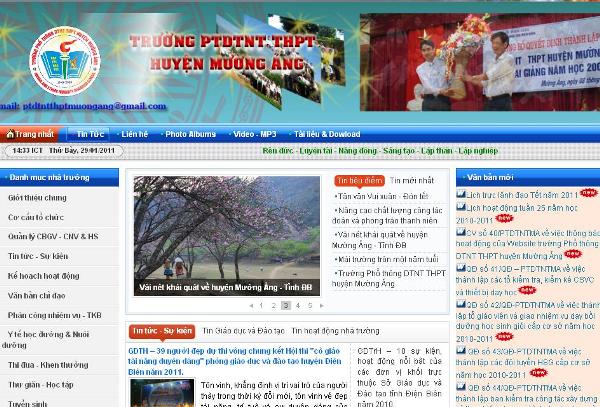Click the ceremony banner photo in header
This screenshot has height=407, width=600.
[480, 62]
